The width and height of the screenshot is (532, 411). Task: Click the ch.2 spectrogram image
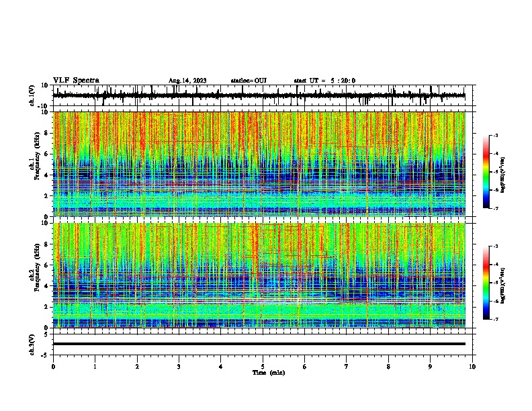coord(259,275)
